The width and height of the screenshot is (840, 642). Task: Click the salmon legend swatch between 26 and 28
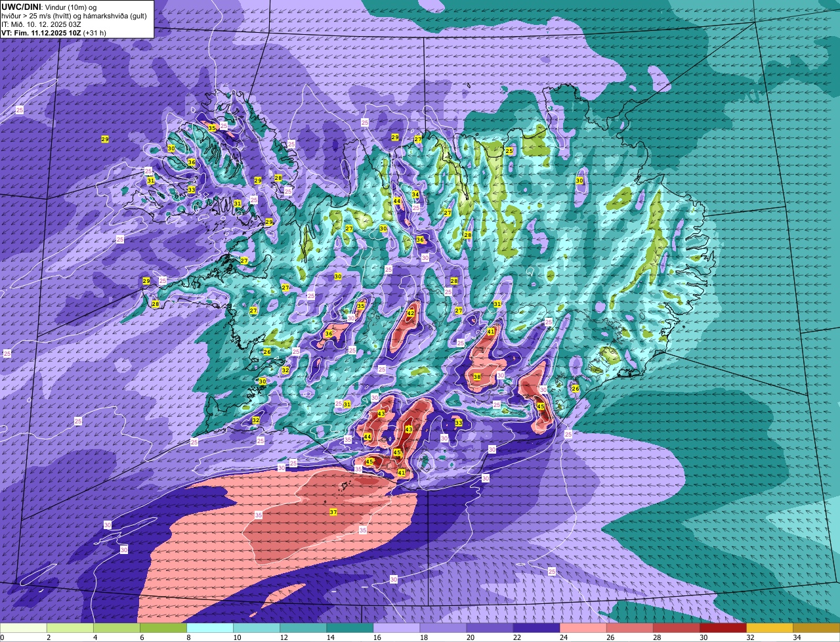coord(629,628)
